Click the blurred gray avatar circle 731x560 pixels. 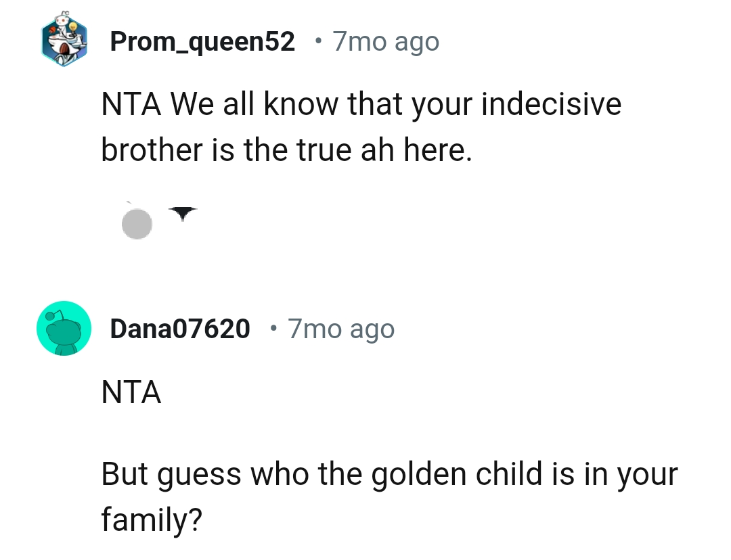pyautogui.click(x=137, y=223)
